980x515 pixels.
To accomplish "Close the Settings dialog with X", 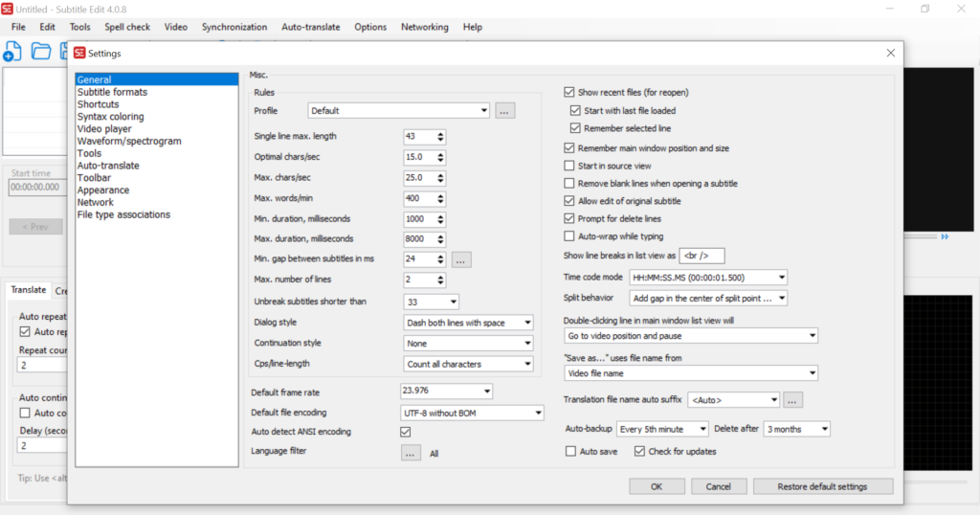I will [891, 53].
